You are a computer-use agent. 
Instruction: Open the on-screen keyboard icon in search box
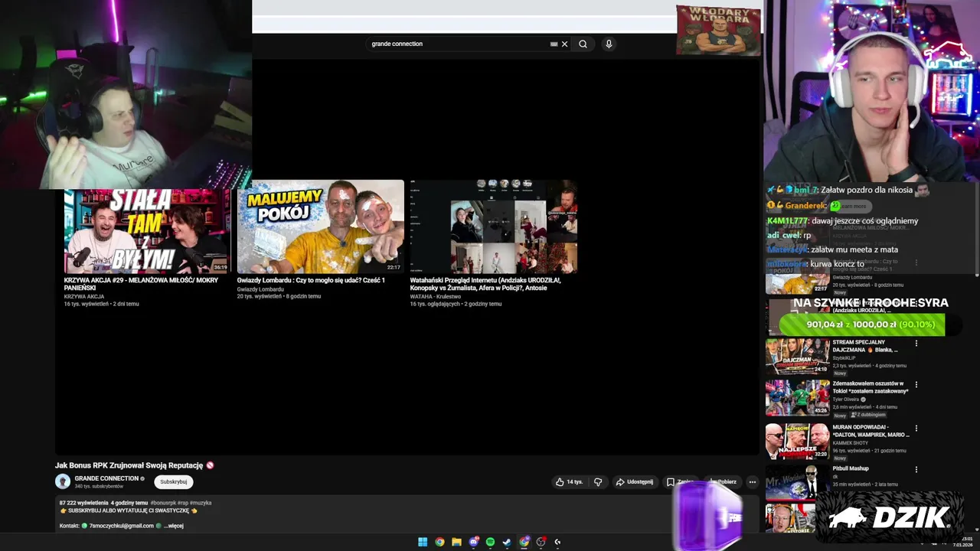(554, 44)
